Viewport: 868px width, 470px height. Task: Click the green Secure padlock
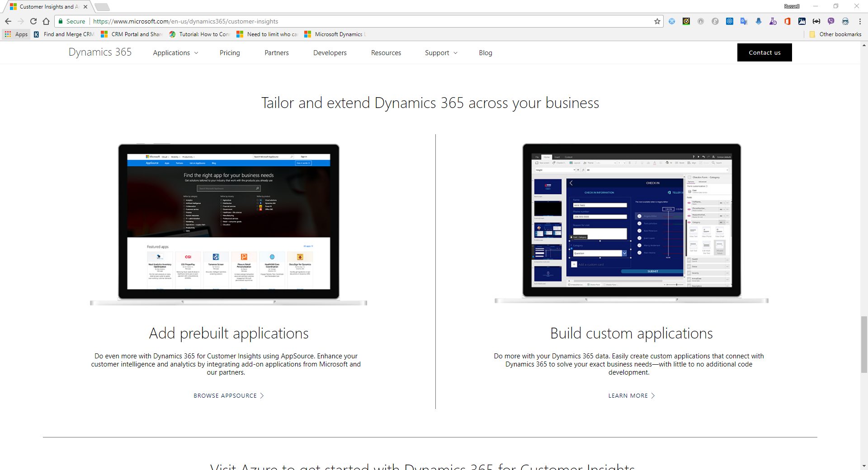point(61,21)
